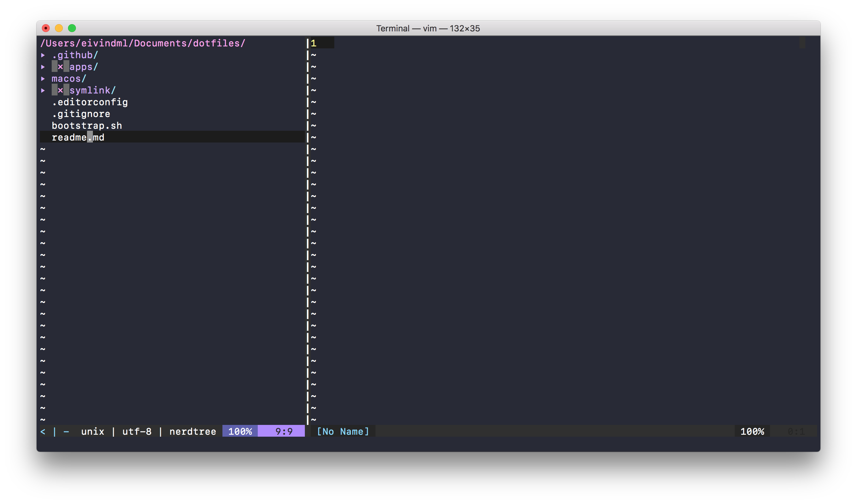
Task: Maximize the Terminal window with the green button
Action: pos(72,28)
